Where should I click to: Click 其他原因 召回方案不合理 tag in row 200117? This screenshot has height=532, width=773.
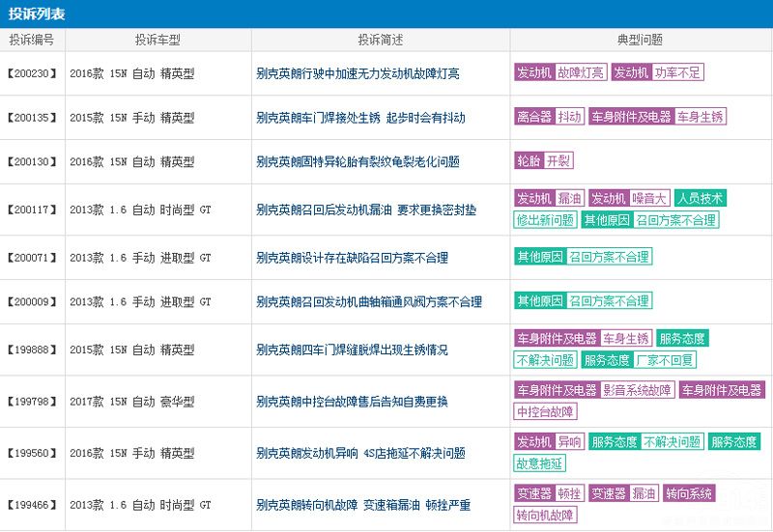650,220
